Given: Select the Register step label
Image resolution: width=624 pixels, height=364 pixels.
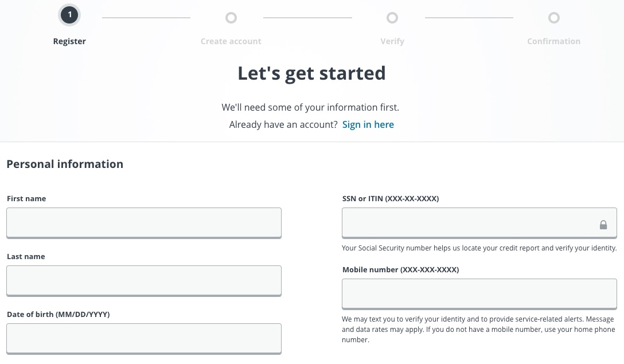Looking at the screenshot, I should (69, 41).
